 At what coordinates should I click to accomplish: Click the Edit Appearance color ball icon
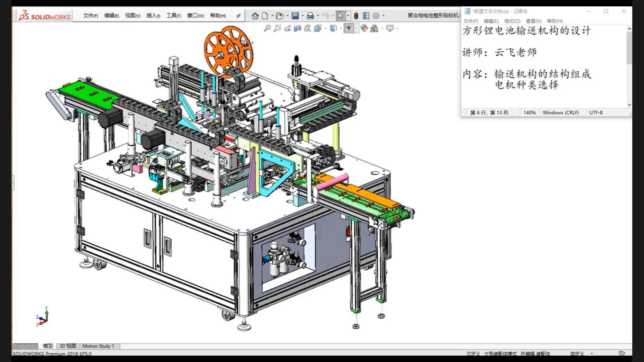tap(364, 28)
